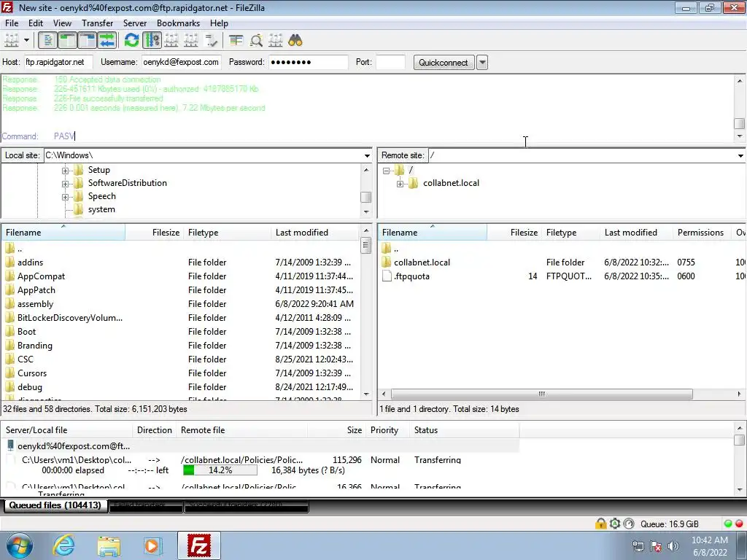
Task: Click the Quickconnect button
Action: 444,63
